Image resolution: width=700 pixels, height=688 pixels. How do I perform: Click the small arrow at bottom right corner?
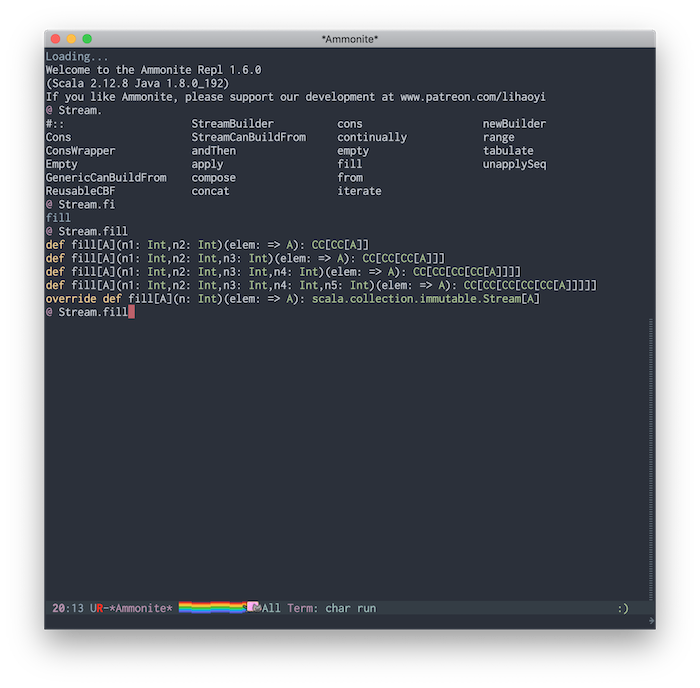(x=651, y=621)
